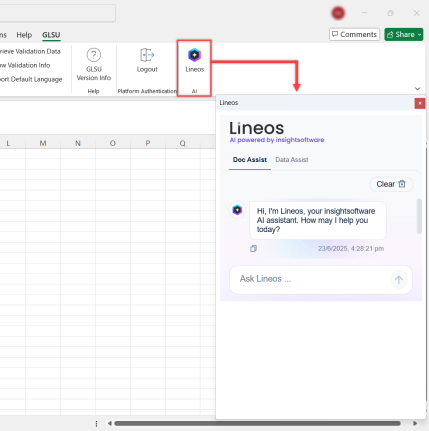Click the sheet tab options dots
Image resolution: width=429 pixels, height=431 pixels.
[x=96, y=424]
